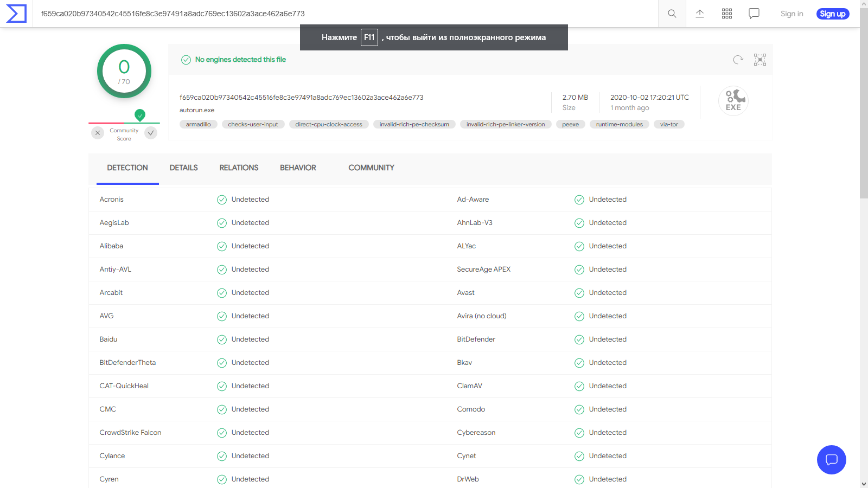This screenshot has width=868, height=488.
Task: Open the BEHAVIOR tab
Action: [x=298, y=168]
